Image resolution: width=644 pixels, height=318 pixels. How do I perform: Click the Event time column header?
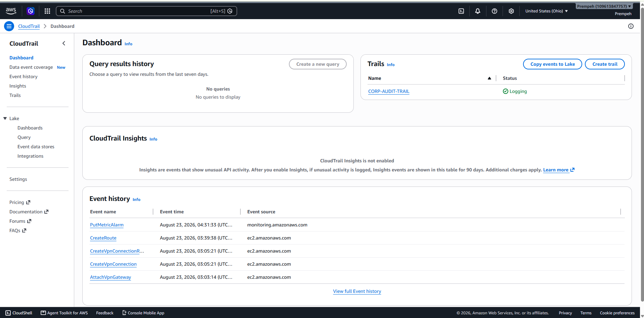click(172, 212)
